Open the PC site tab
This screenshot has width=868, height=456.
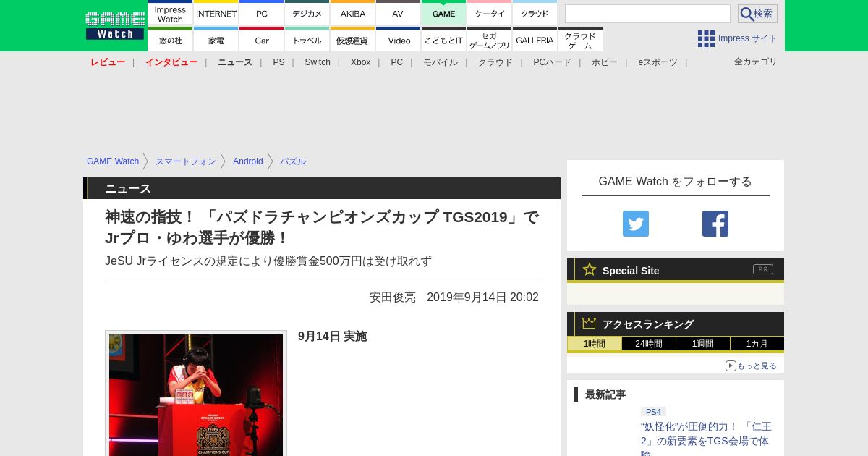262,13
